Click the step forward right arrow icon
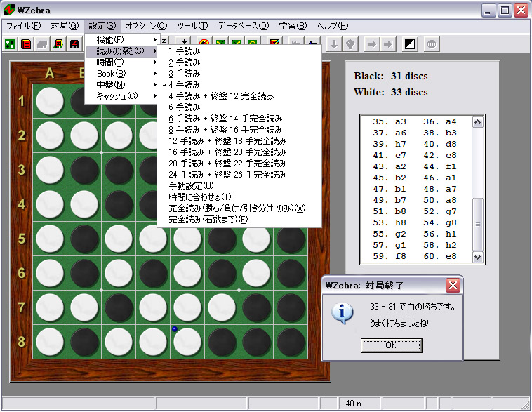This screenshot has height=412, width=532. (372, 44)
